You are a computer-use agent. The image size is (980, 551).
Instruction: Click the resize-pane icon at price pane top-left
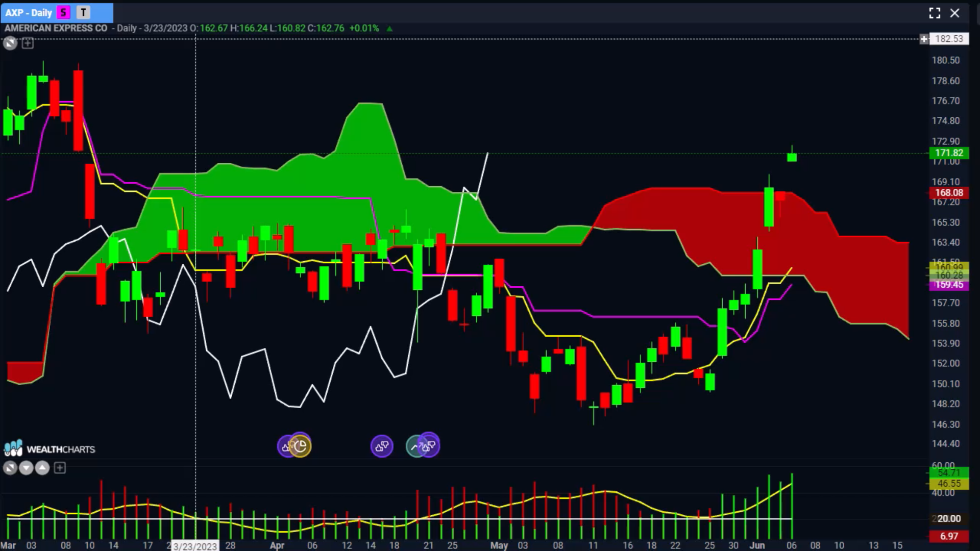click(10, 43)
